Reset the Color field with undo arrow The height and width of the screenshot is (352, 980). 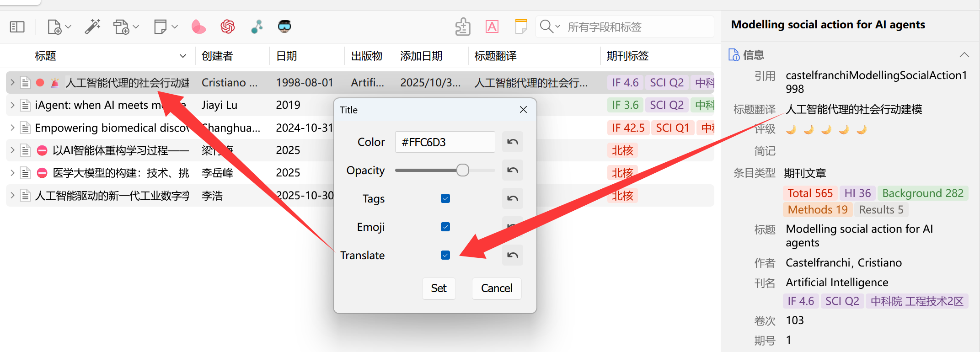click(x=512, y=142)
